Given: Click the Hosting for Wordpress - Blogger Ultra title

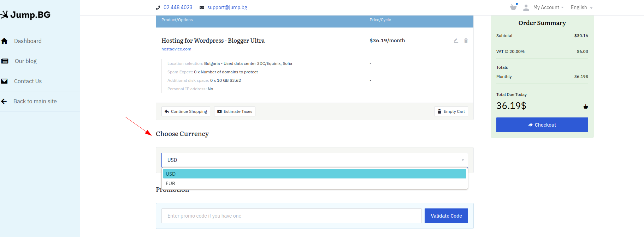Looking at the screenshot, I should coord(213,41).
